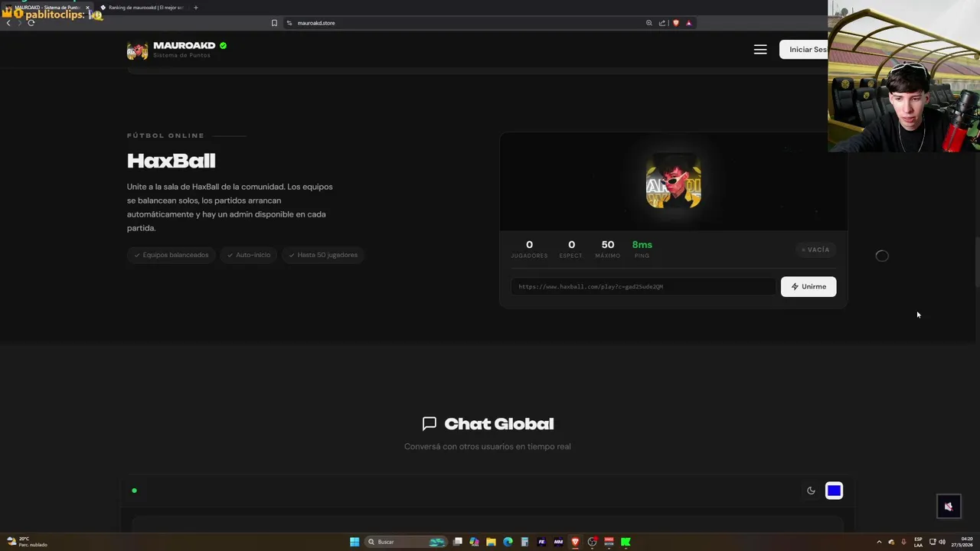Click the green verified badge next to MAUROAKD
This screenshot has width=980, height=551.
(223, 46)
